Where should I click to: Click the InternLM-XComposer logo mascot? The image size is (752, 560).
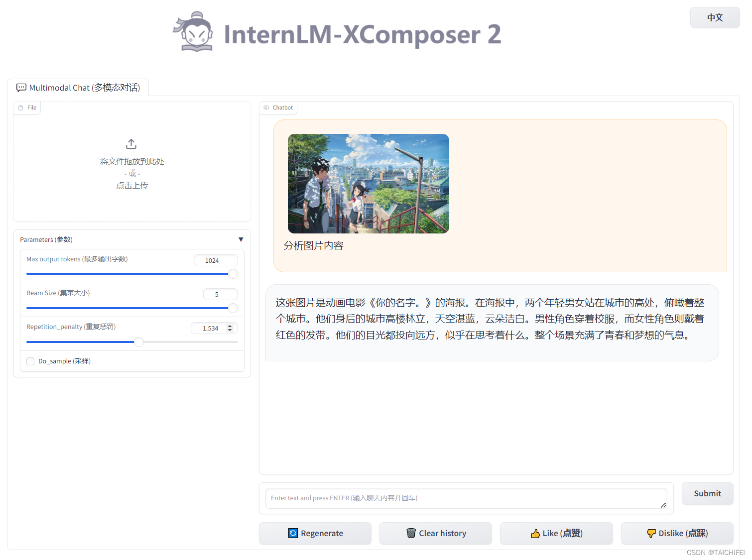click(x=193, y=32)
